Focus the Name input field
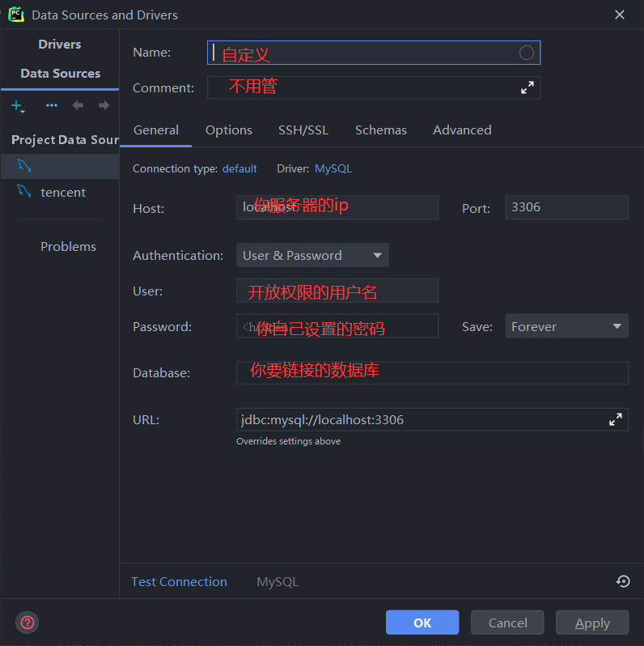Viewport: 644px width, 646px height. (x=374, y=53)
